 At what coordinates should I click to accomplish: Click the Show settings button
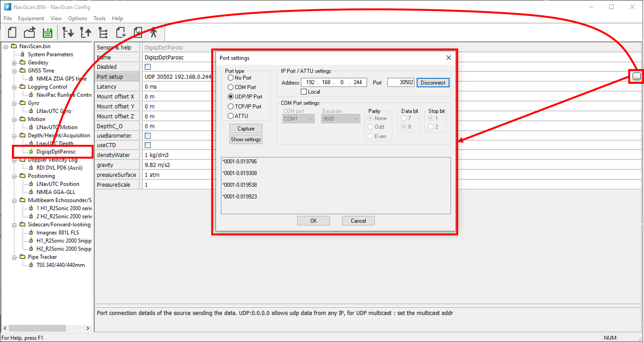click(x=246, y=139)
